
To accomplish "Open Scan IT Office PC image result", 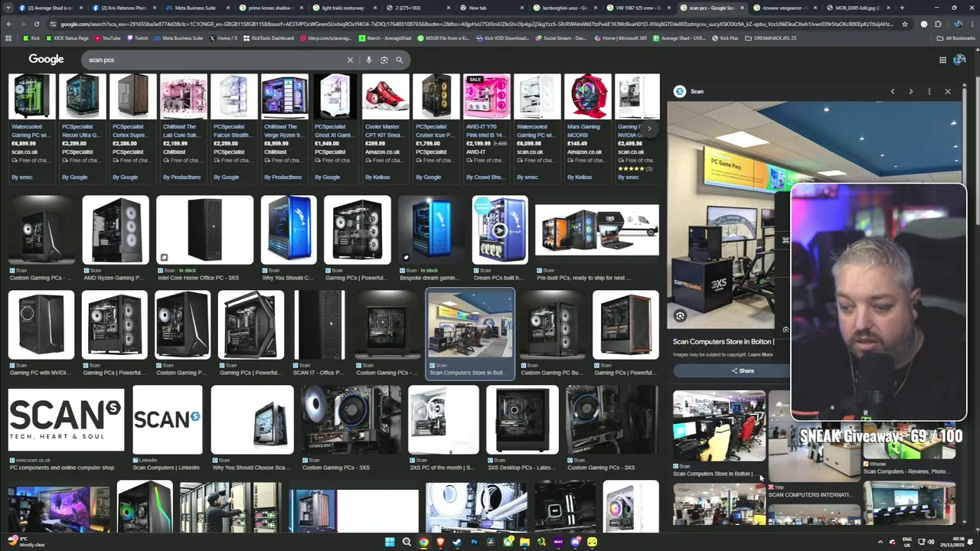I will (x=320, y=325).
